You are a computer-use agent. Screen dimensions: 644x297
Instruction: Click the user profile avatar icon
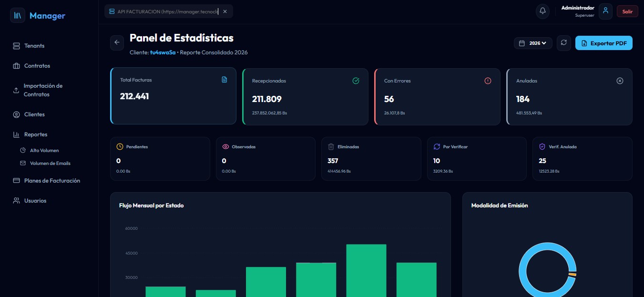(605, 11)
